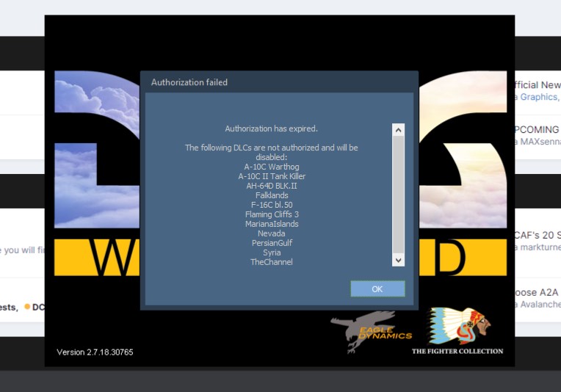Click the scrollbar up arrow in the dialog
This screenshot has width=561, height=392.
pyautogui.click(x=398, y=130)
